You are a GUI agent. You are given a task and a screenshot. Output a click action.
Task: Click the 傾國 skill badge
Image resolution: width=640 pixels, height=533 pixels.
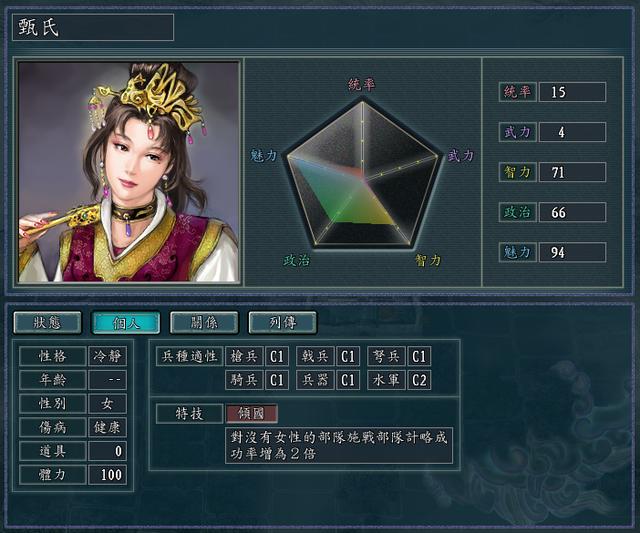point(251,413)
